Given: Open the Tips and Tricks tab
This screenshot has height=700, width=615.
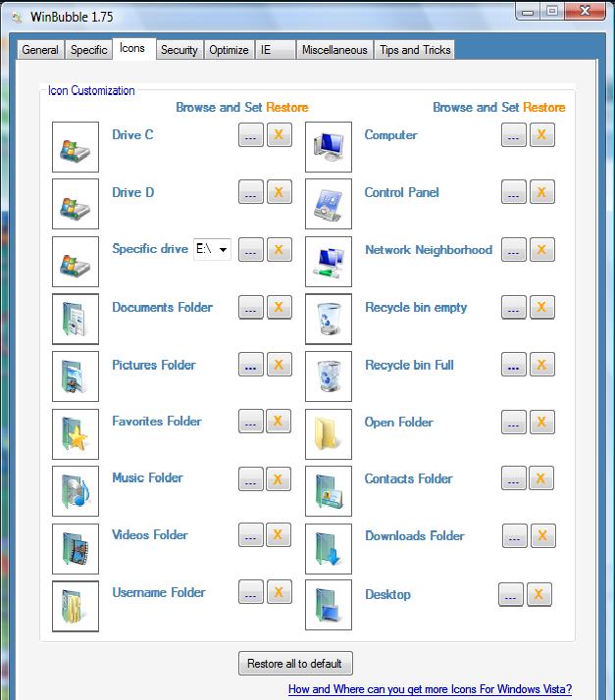Looking at the screenshot, I should tap(415, 50).
